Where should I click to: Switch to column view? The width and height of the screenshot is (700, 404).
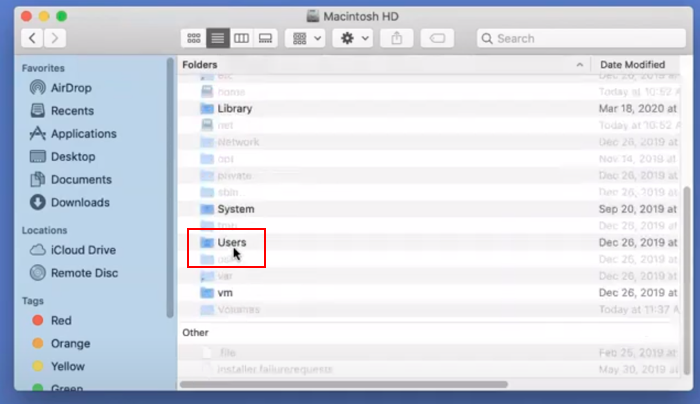[242, 38]
